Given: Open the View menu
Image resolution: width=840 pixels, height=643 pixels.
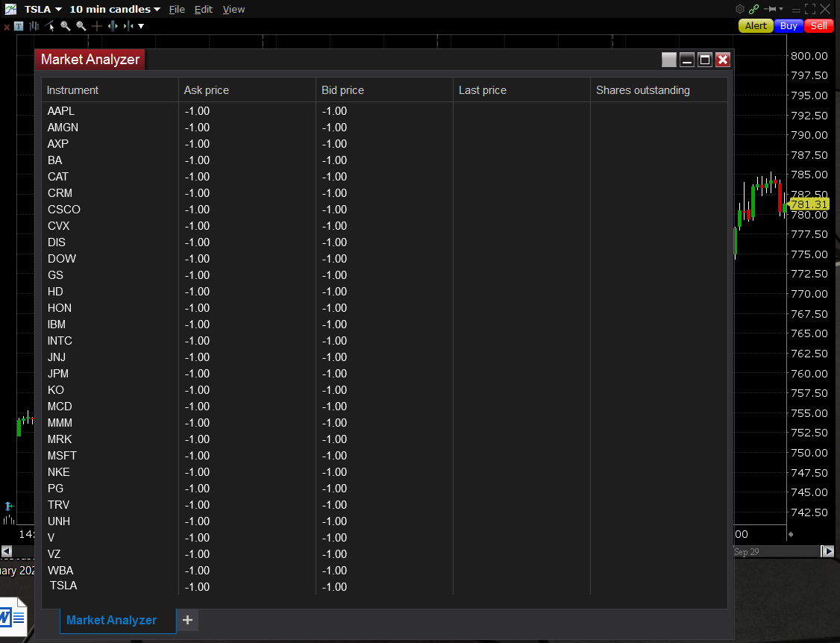Looking at the screenshot, I should [x=233, y=9].
